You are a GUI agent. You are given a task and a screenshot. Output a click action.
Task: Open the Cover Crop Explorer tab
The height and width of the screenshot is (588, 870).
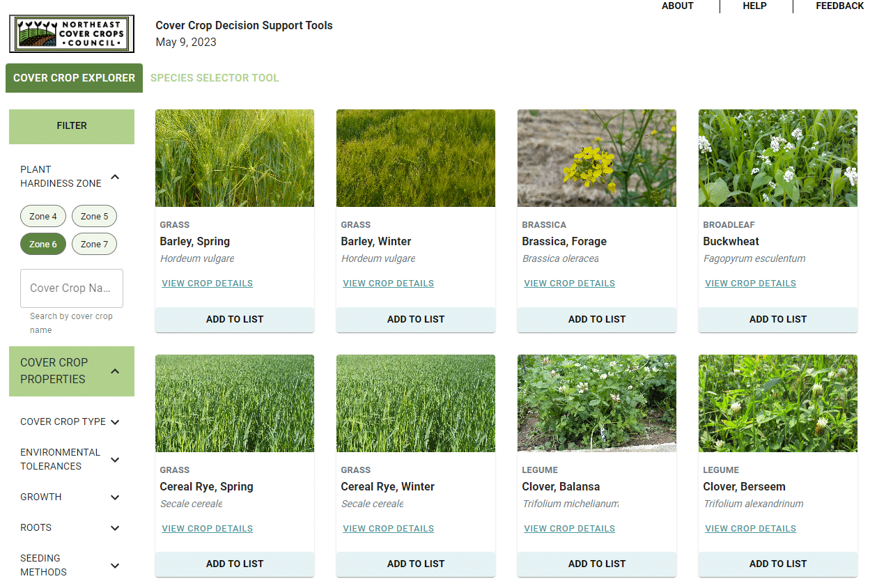point(74,78)
